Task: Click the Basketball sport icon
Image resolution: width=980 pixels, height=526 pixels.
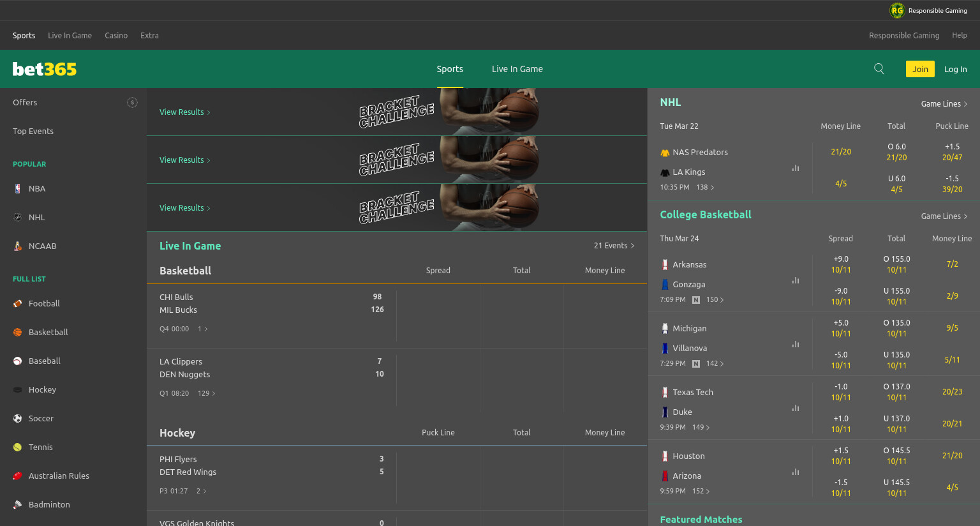Action: (17, 332)
